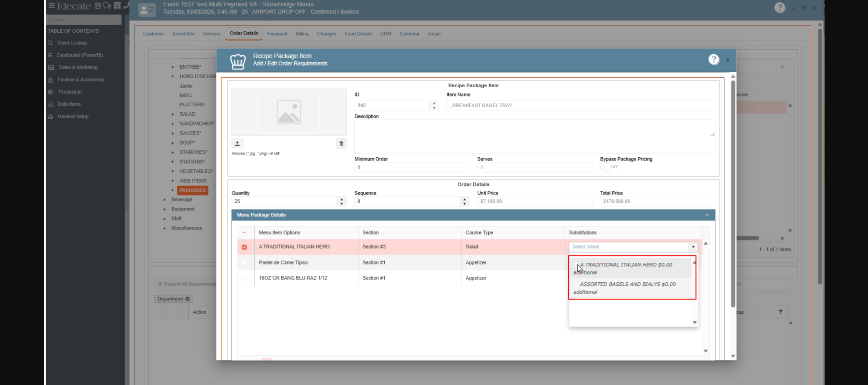The width and height of the screenshot is (868, 385).
Task: Click the chef hat recipe package icon
Action: point(238,61)
